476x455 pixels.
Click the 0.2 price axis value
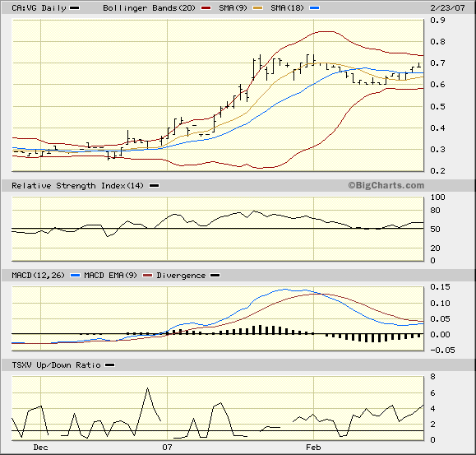pos(437,171)
